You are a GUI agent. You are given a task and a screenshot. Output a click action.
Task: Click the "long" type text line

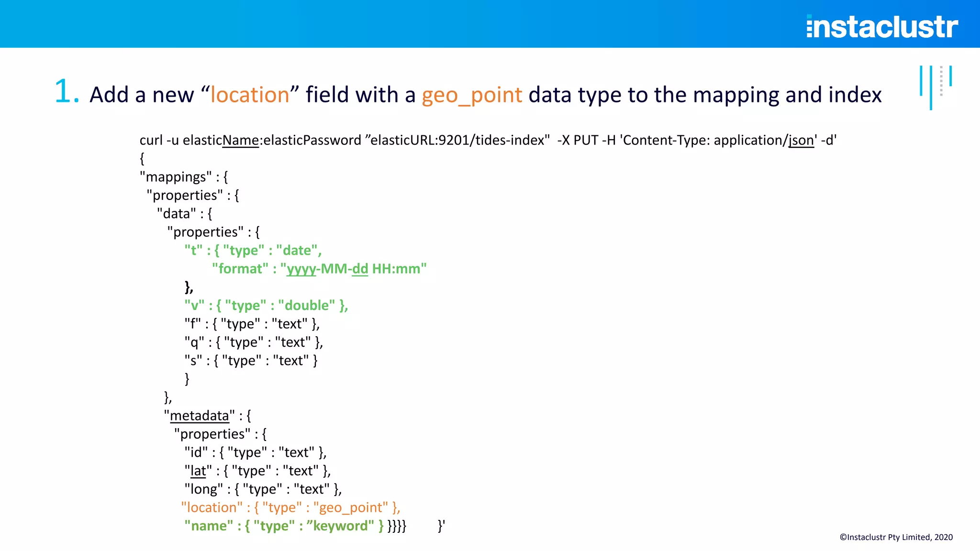(x=263, y=489)
